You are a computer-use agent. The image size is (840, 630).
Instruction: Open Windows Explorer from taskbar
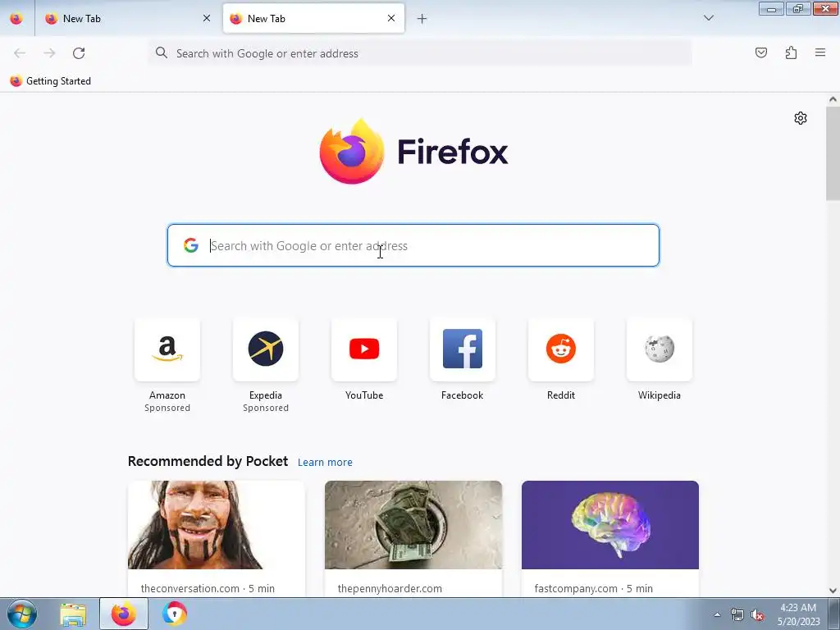[x=73, y=614]
